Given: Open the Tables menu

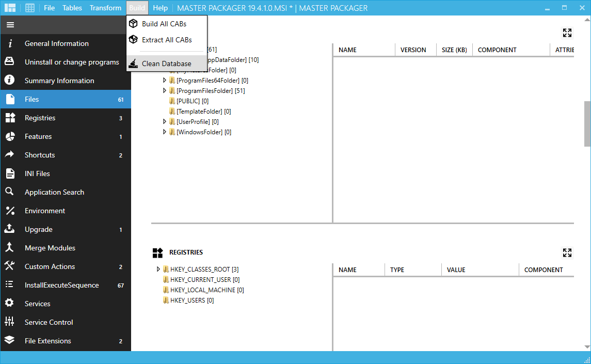Looking at the screenshot, I should pos(72,8).
